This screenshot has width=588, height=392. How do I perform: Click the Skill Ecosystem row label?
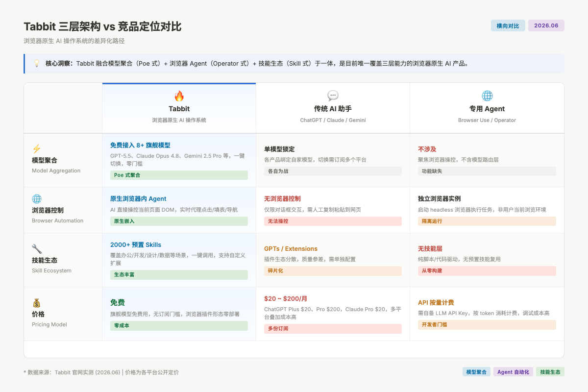(51, 271)
